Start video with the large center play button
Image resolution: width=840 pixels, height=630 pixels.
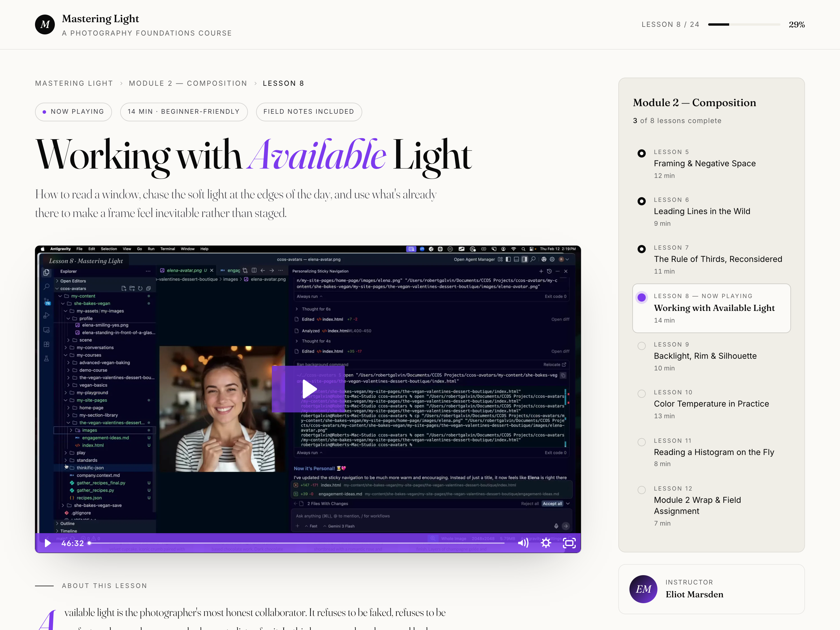point(308,389)
